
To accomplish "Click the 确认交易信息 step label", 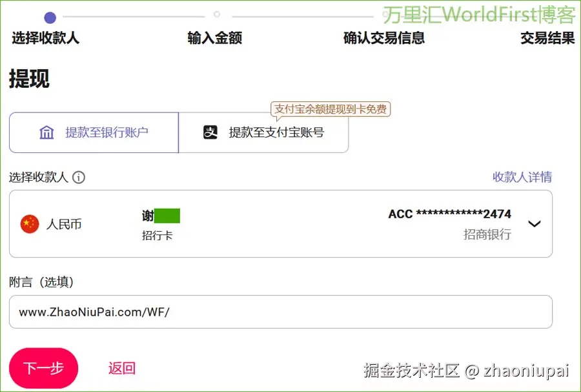I will [x=385, y=38].
